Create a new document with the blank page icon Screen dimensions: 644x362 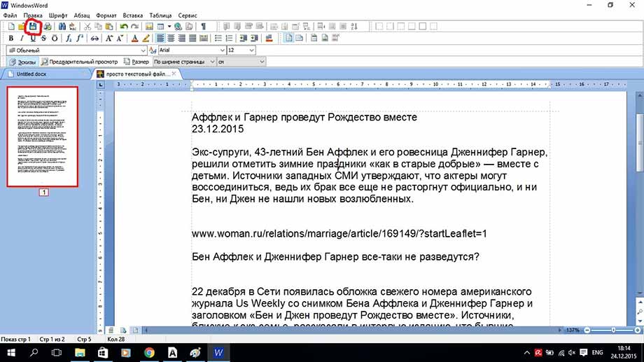[x=11, y=27]
